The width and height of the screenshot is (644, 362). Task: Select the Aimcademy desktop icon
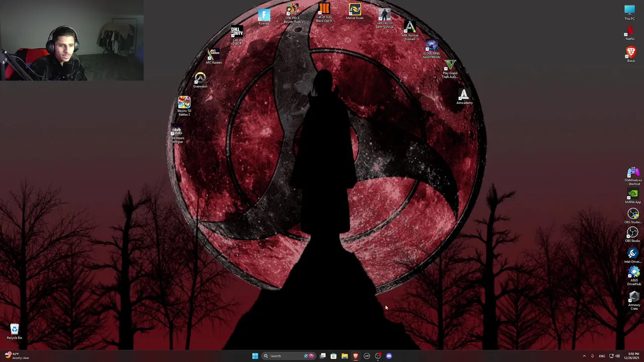pyautogui.click(x=464, y=97)
